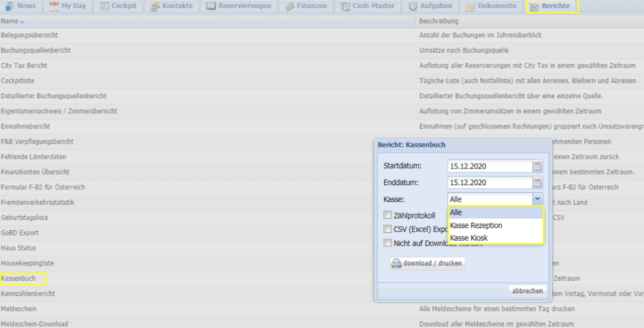Click the printer icon on download button
Image resolution: width=644 pixels, height=328 pixels.
pyautogui.click(x=396, y=263)
